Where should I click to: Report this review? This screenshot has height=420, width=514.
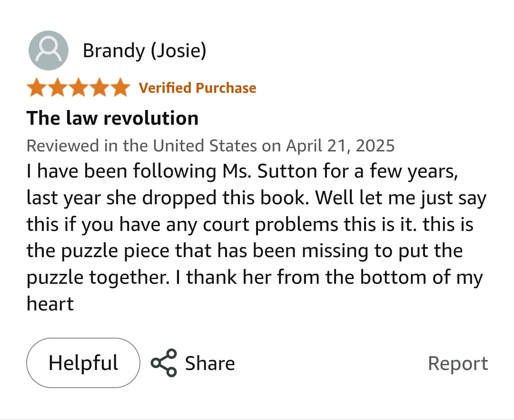coord(458,363)
